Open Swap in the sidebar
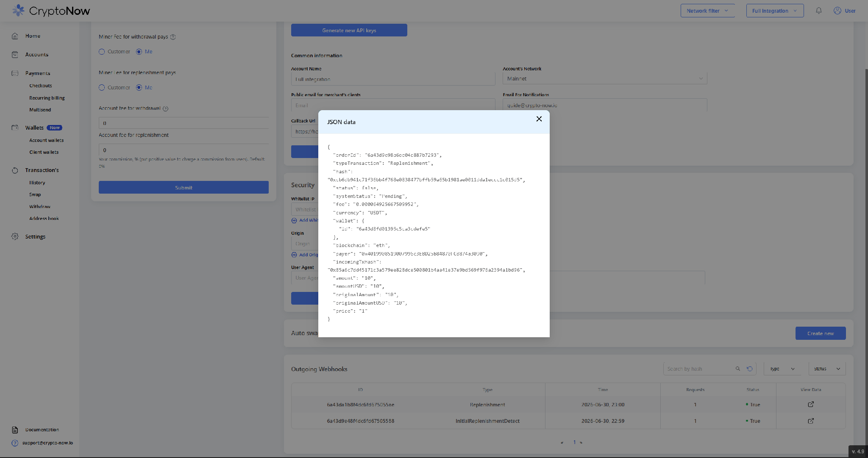 35,194
